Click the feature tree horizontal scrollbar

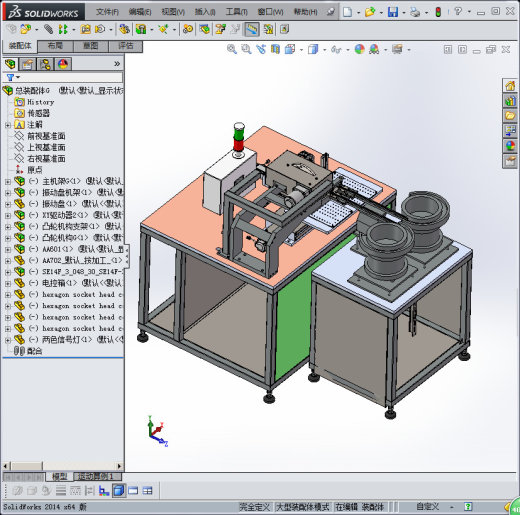click(63, 466)
